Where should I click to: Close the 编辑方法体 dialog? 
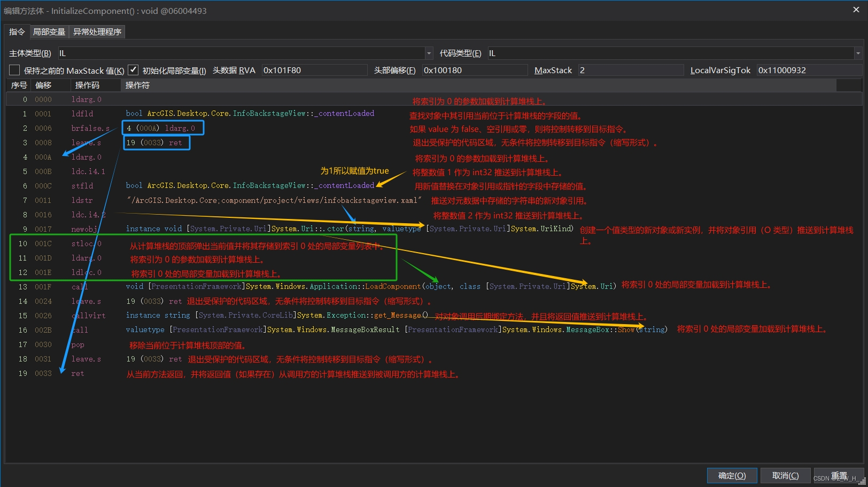coord(856,10)
